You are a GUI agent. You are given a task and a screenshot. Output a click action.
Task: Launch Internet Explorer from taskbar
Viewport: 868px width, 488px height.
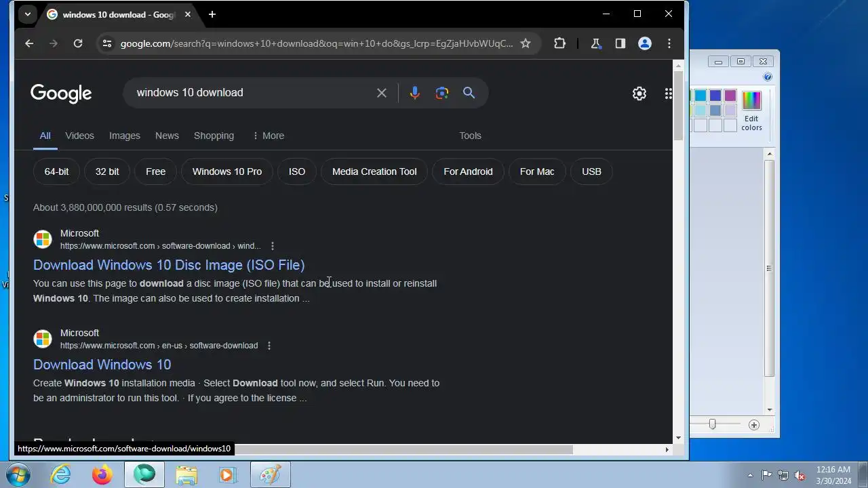(x=61, y=475)
